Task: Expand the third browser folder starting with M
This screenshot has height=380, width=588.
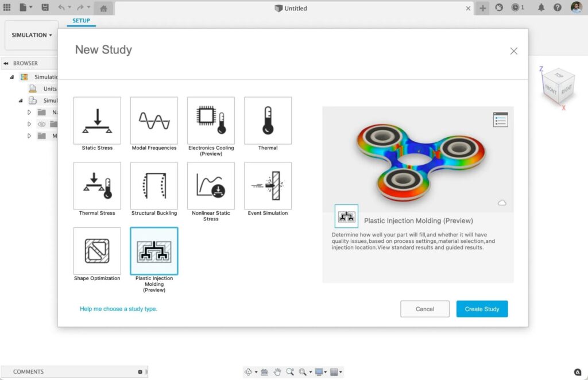Action: 29,135
